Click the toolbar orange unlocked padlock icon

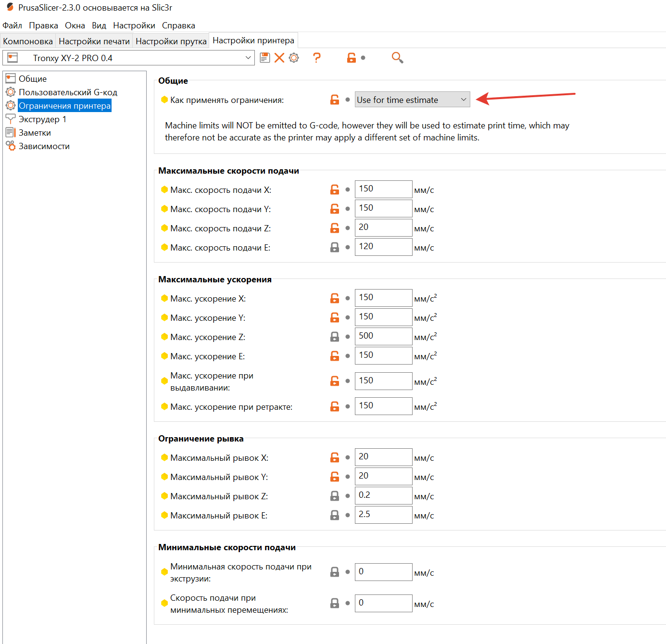coord(352,58)
